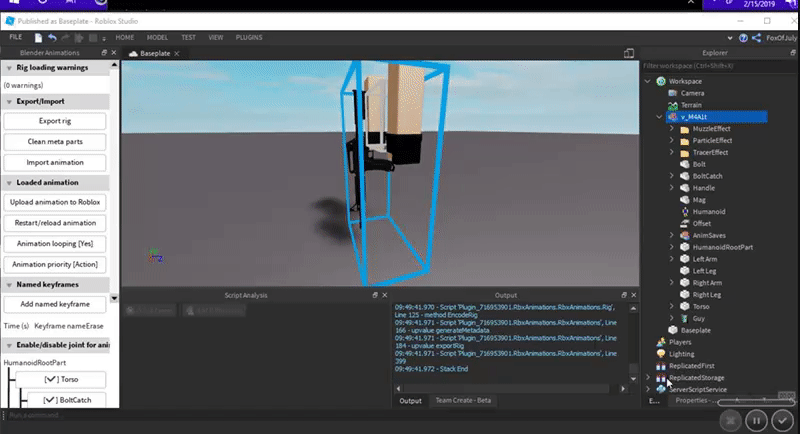
Task: Toggle Animation looping [Yes] button
Action: (x=55, y=244)
